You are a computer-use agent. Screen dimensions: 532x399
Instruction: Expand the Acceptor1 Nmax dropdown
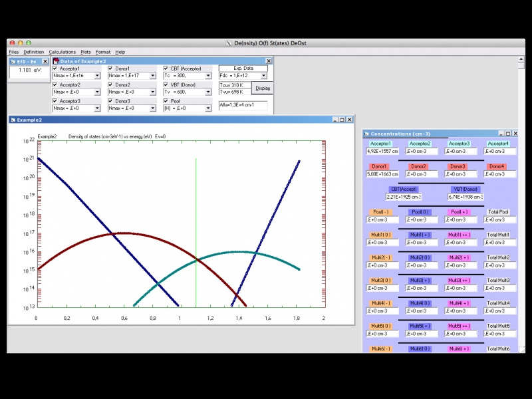pyautogui.click(x=97, y=76)
